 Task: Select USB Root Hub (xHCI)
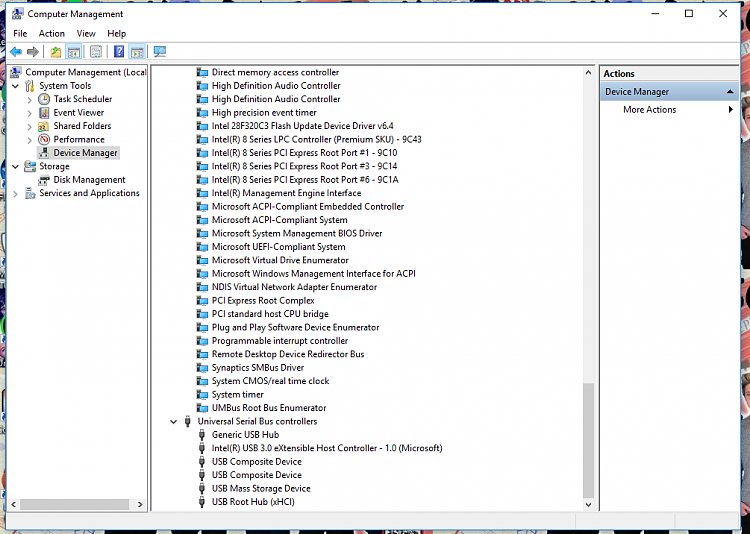[253, 501]
